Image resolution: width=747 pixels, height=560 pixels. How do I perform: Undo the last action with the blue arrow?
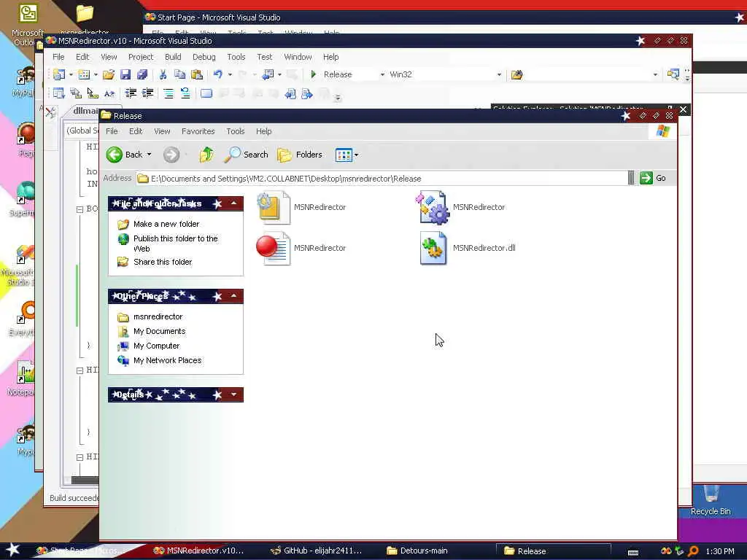point(217,74)
